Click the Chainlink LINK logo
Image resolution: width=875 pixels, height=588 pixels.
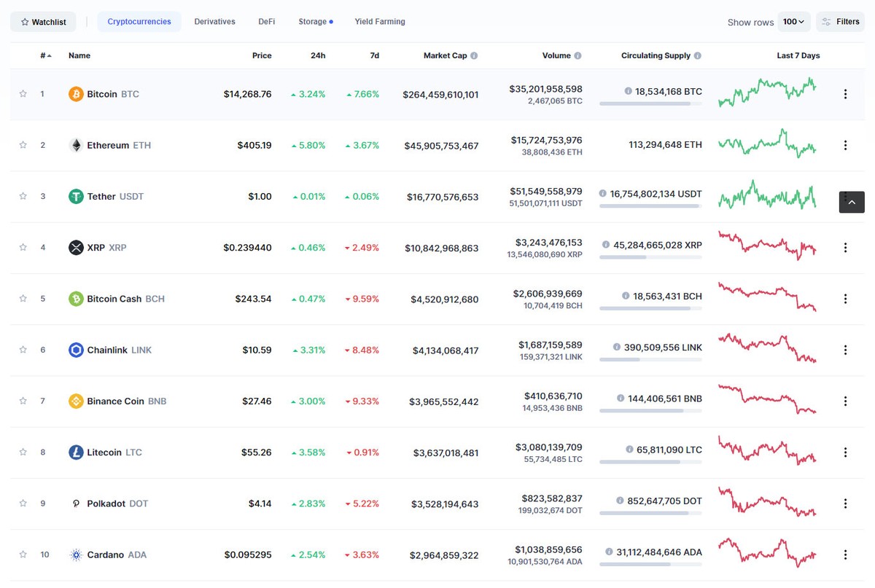pyautogui.click(x=74, y=350)
